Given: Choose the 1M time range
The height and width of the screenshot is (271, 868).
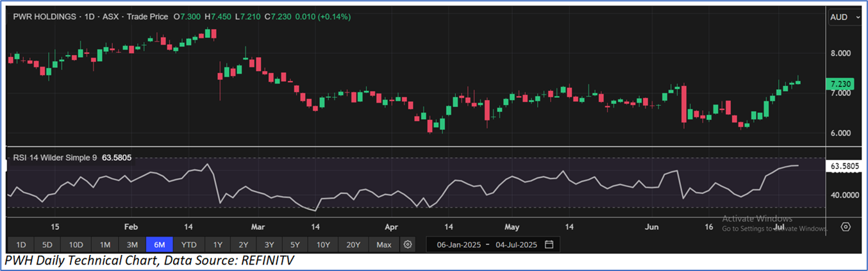Looking at the screenshot, I should point(105,245).
